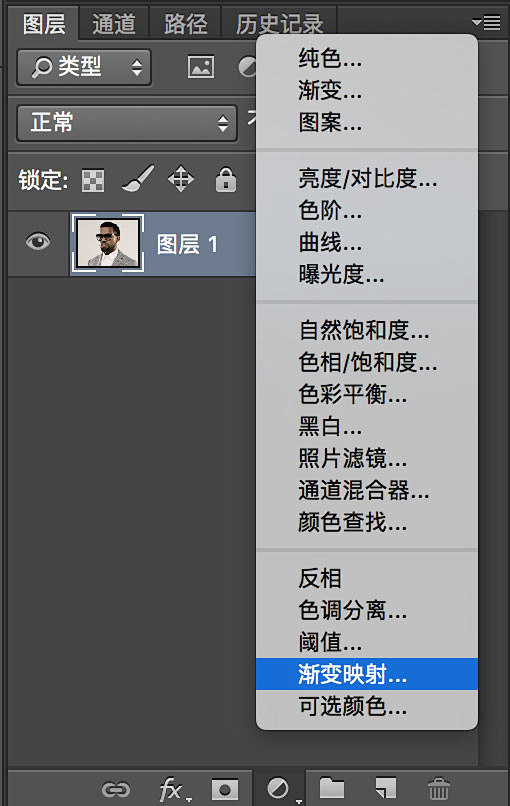Choose 纯色... from the menu

coord(367,58)
